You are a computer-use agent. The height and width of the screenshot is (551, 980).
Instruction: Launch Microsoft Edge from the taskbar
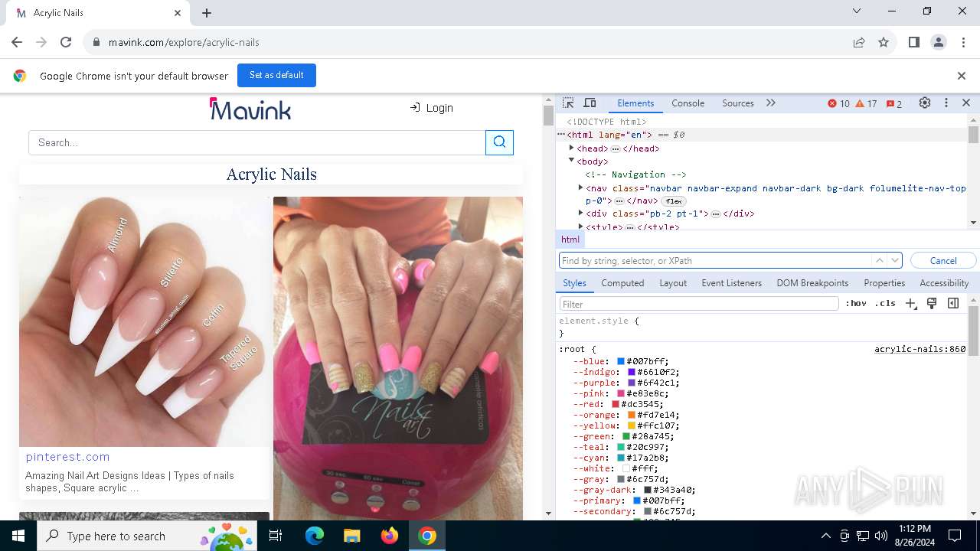(x=315, y=536)
